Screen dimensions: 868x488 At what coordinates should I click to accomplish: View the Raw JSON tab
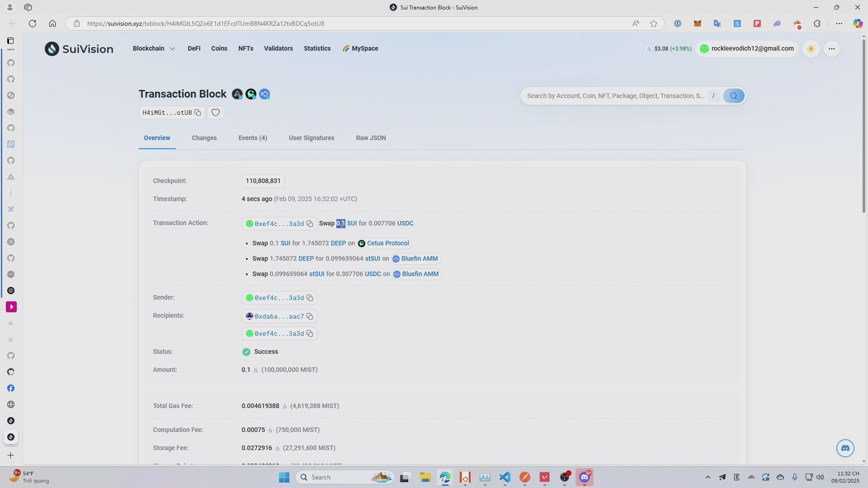371,138
